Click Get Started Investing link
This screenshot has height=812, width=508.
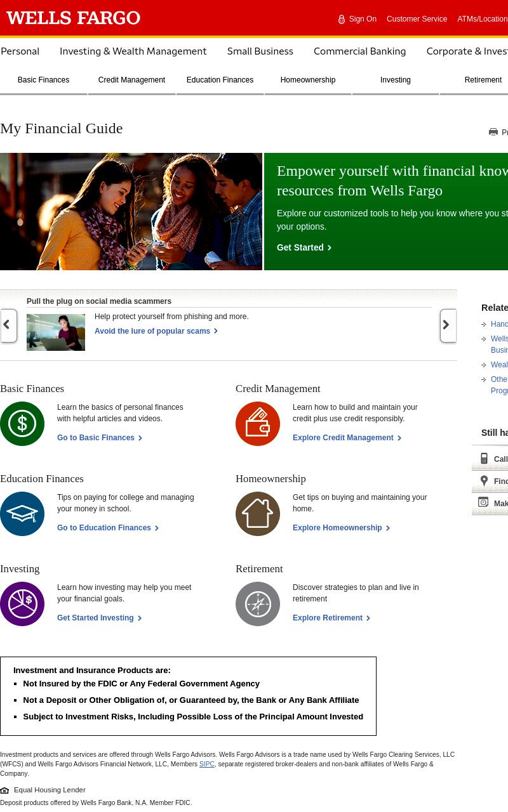point(99,618)
